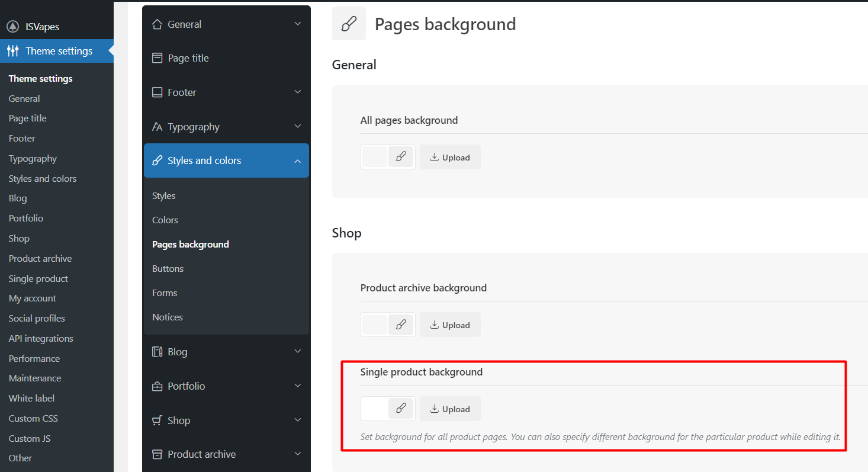Open color picker for Single product background

[x=401, y=409]
